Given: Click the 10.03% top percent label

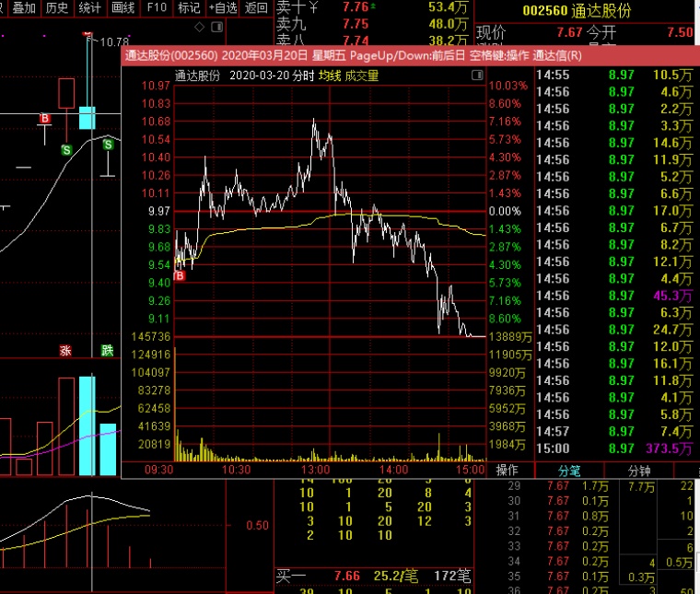Looking at the screenshot, I should pyautogui.click(x=508, y=86).
